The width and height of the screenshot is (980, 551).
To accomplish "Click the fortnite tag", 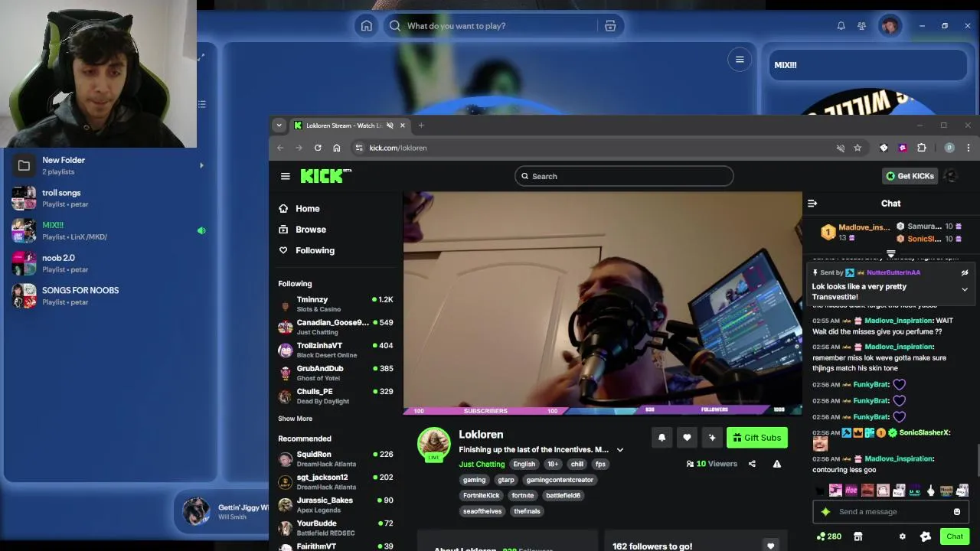I will (523, 495).
